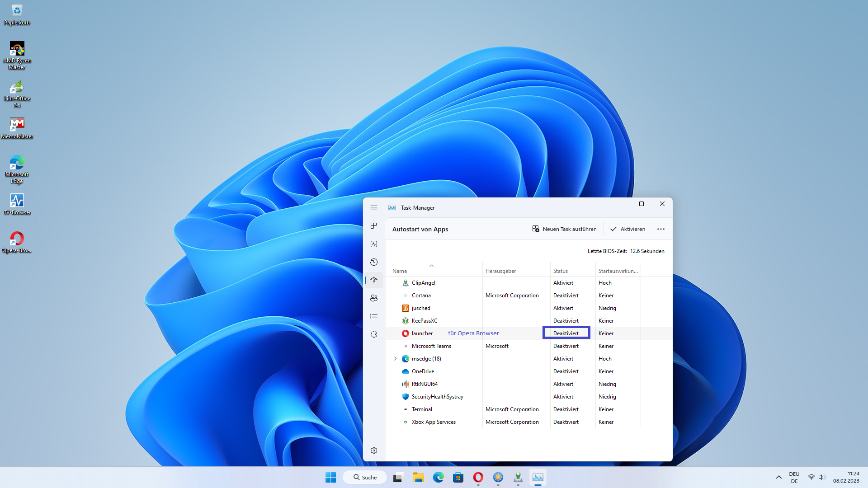Viewport: 868px width, 488px height.
Task: Sort by Status column header
Action: [560, 271]
